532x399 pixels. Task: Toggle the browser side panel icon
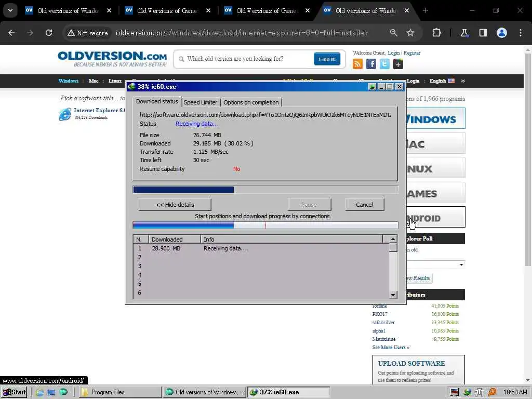pos(483,33)
